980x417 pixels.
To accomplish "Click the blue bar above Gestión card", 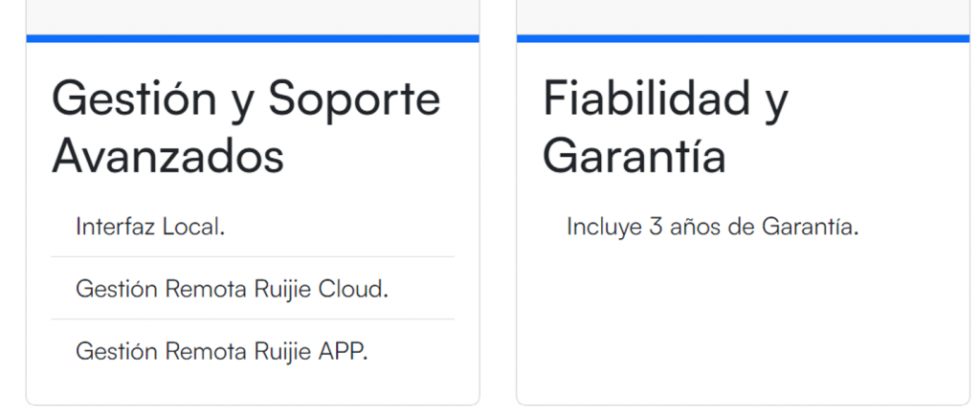I will [253, 38].
